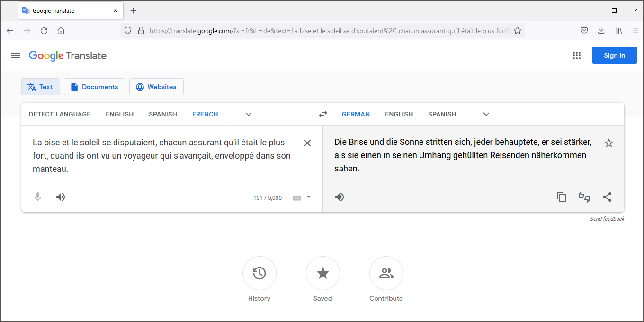Screen dimensions: 644x322
Task: Open the main hamburger menu
Action: (x=16, y=55)
